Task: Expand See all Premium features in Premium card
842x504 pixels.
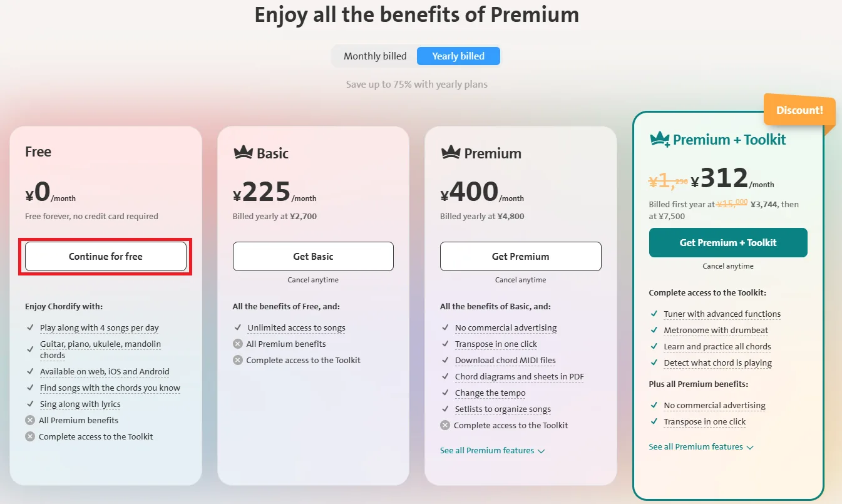Action: 493,450
